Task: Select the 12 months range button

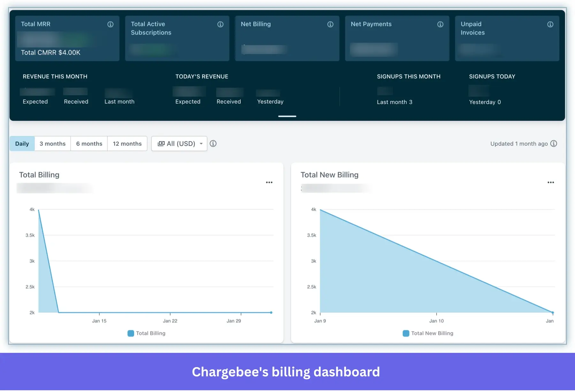Action: click(x=127, y=143)
